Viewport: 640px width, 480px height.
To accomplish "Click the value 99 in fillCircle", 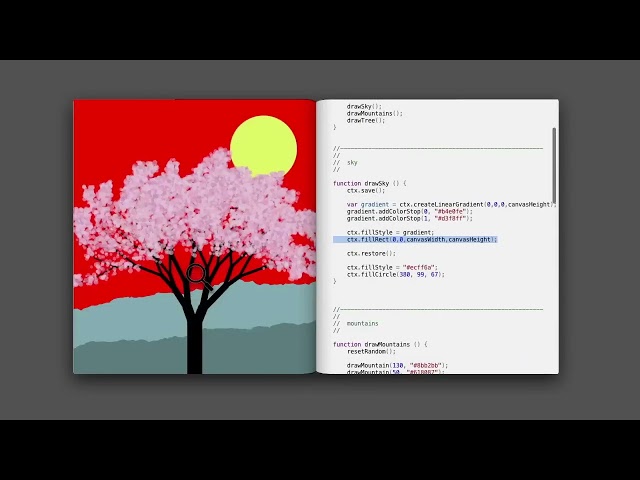I will click(x=420, y=274).
